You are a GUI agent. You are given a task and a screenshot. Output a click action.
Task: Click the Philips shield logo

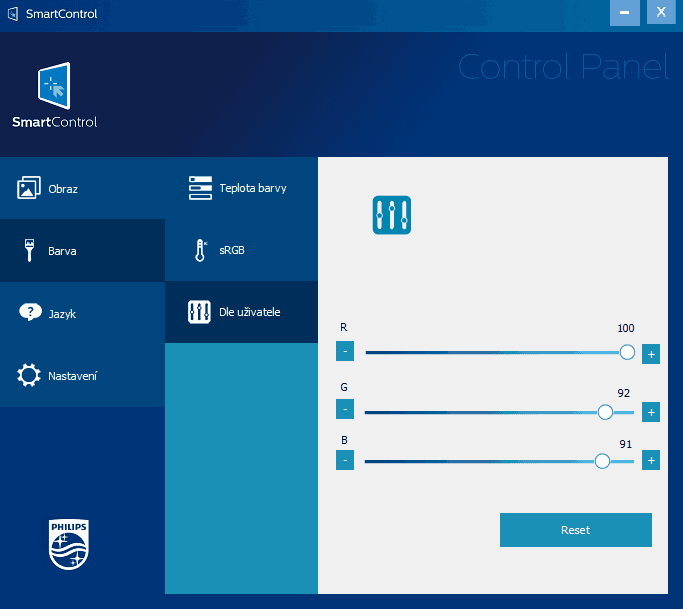[69, 544]
